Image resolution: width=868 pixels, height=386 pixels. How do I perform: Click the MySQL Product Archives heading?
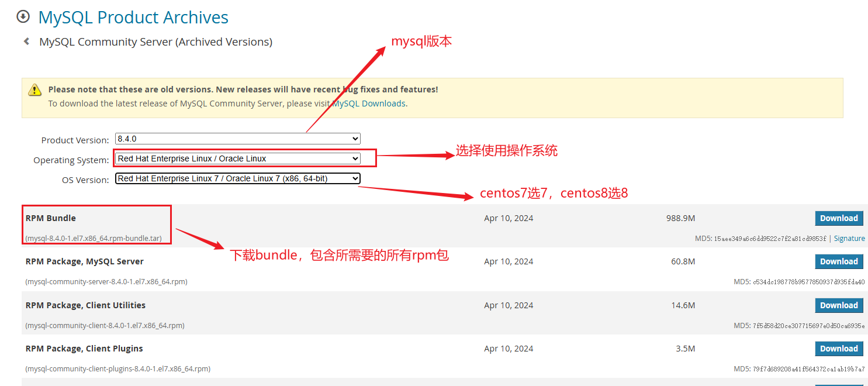[133, 18]
